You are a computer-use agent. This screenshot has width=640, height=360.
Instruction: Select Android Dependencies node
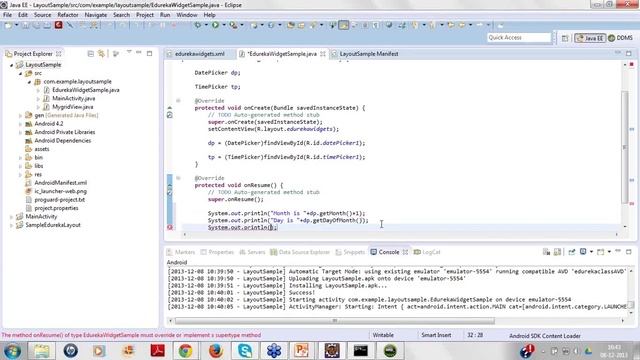(62, 141)
